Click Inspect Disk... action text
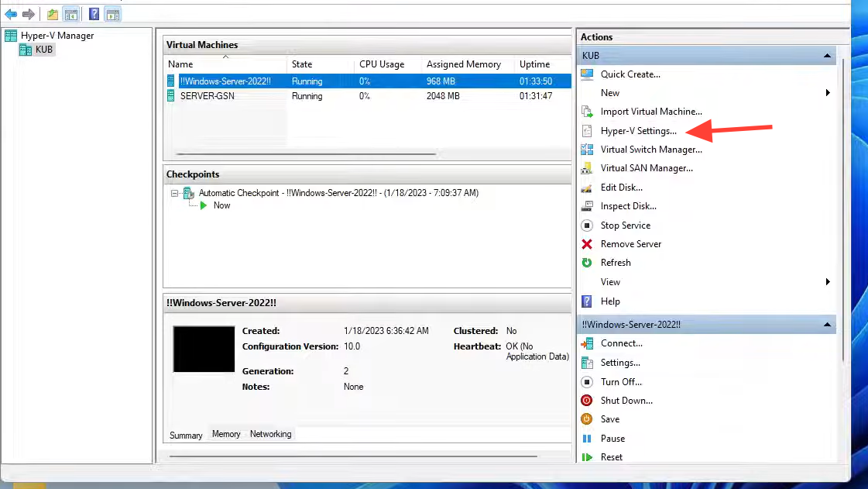 [x=628, y=206]
